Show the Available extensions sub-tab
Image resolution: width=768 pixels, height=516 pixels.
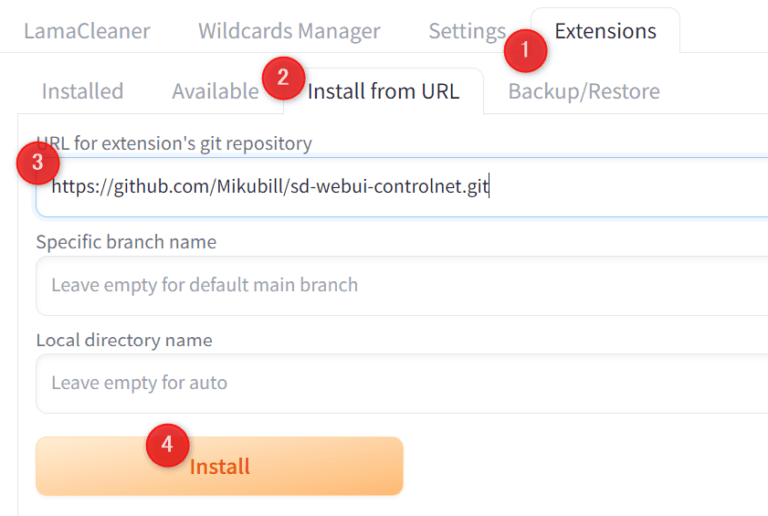[214, 91]
